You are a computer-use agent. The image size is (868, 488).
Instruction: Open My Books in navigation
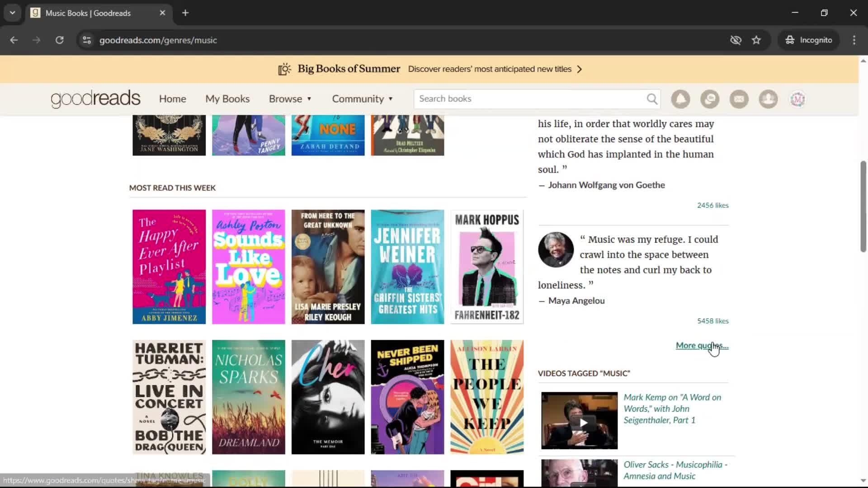[x=227, y=99]
